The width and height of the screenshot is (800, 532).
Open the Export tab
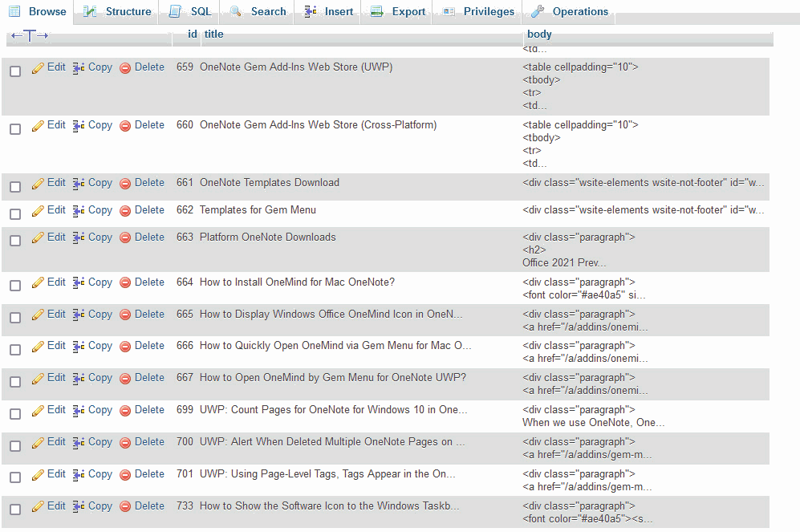397,11
